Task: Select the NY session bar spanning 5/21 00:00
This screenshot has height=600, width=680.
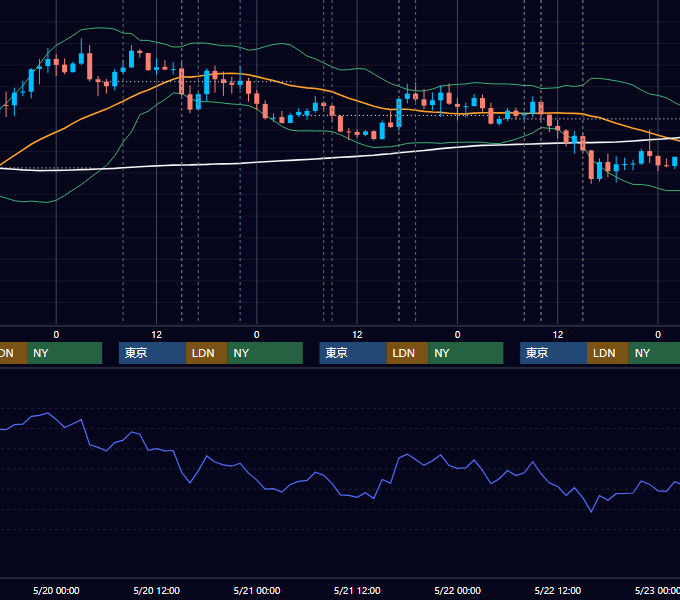Action: click(x=265, y=353)
